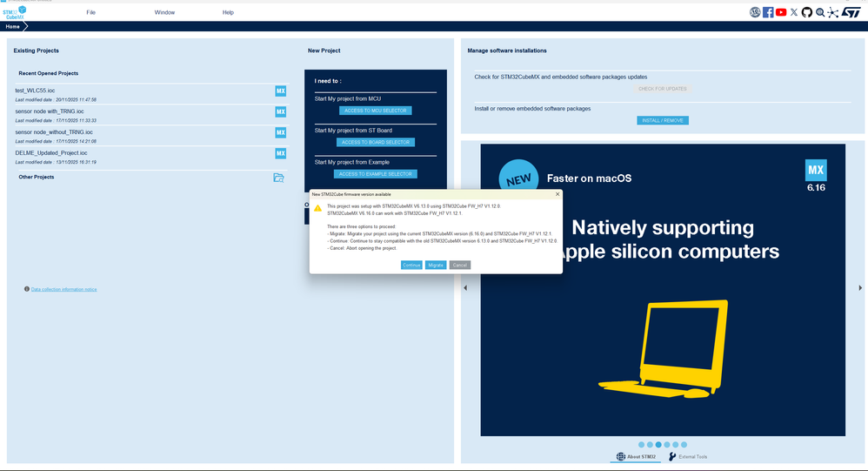The image size is (868, 471).
Task: Click the ST community network icon
Action: coord(832,12)
